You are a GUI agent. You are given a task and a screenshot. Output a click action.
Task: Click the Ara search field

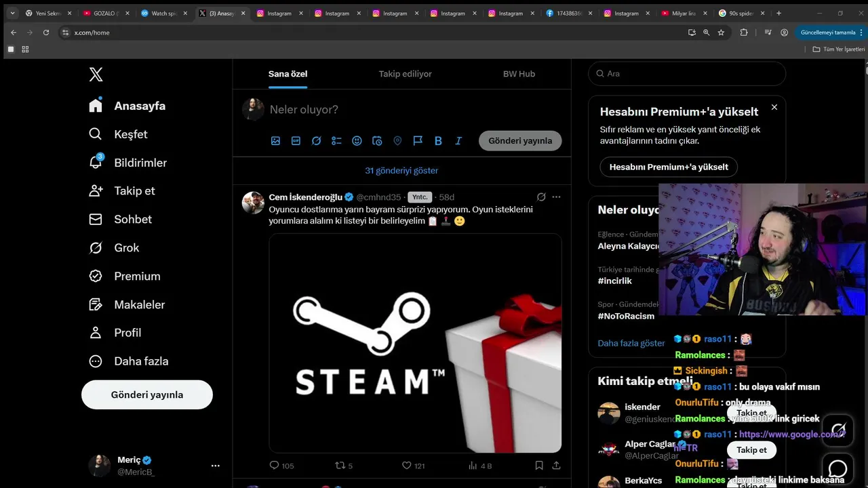point(687,73)
